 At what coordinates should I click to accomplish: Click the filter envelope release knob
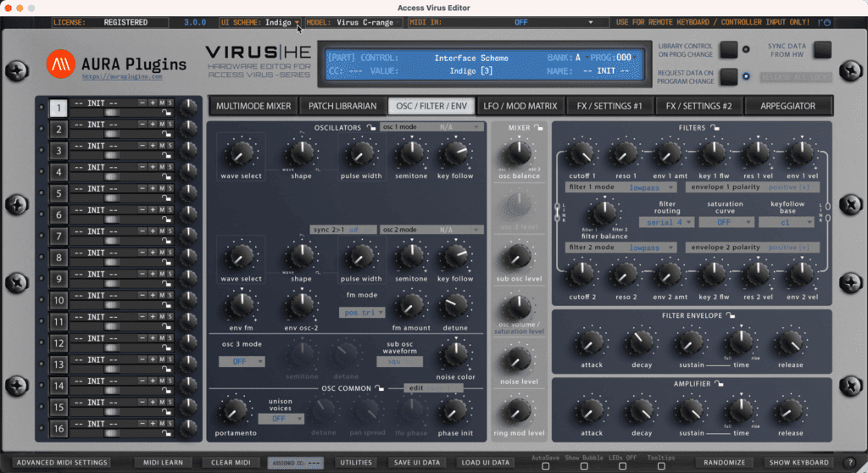[790, 343]
